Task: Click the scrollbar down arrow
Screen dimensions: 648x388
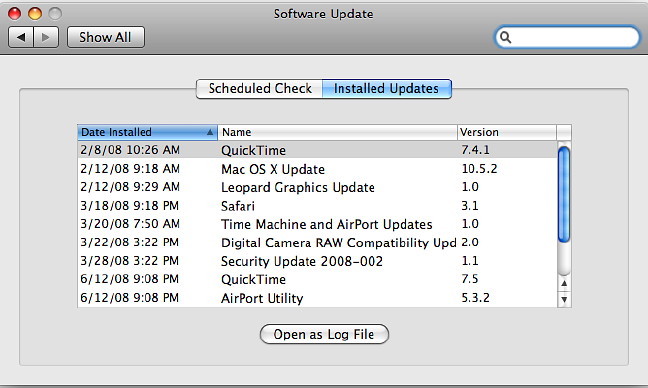Action: pyautogui.click(x=564, y=299)
